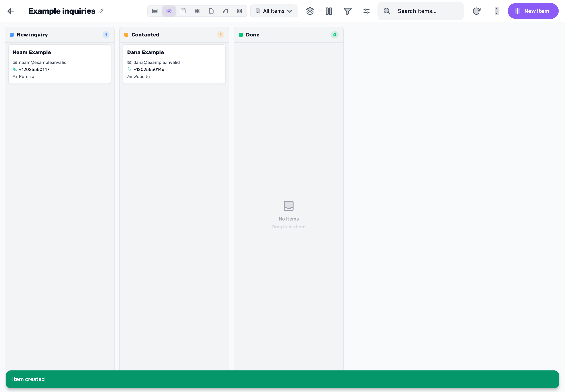Dismiss the 'Item created' notification
The width and height of the screenshot is (565, 392).
pyautogui.click(x=282, y=379)
